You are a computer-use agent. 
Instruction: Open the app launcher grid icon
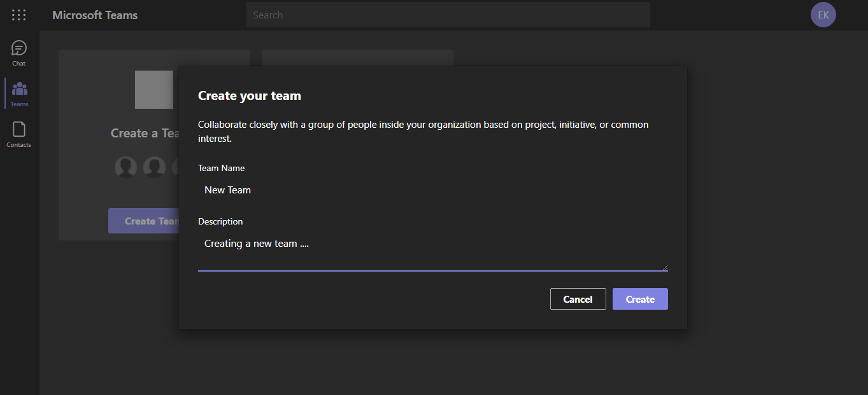[x=19, y=15]
